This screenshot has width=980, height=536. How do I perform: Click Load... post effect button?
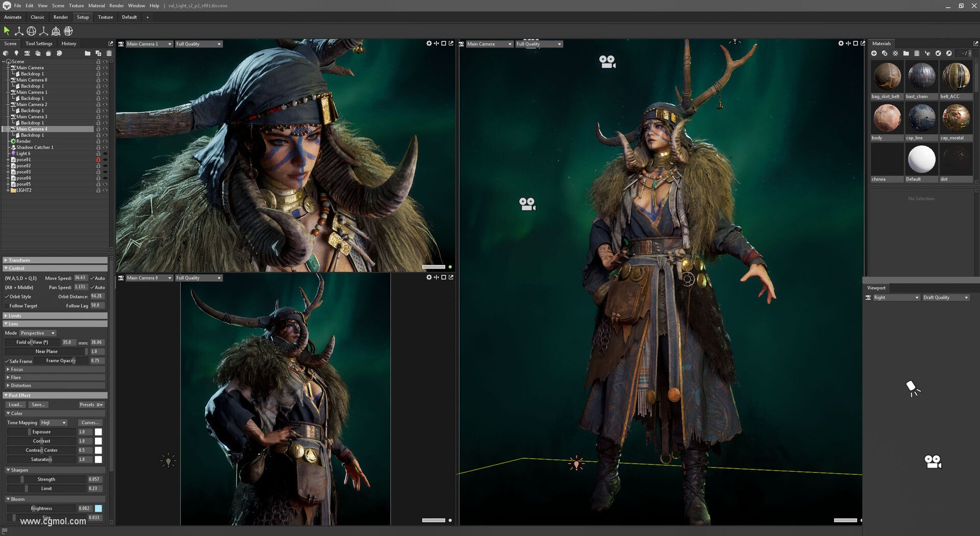tap(15, 405)
